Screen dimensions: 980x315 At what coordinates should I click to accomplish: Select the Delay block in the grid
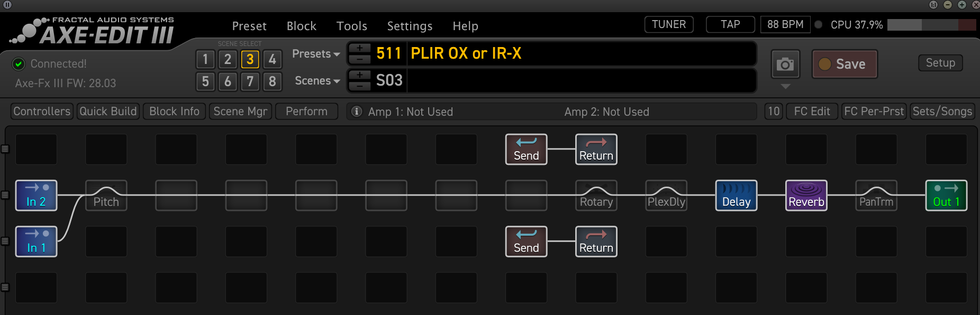(x=736, y=196)
